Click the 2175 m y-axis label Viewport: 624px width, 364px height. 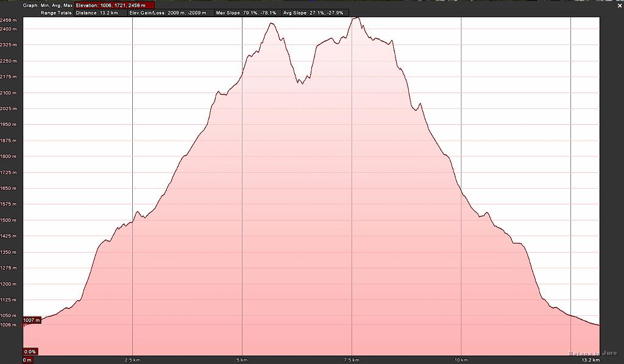[x=9, y=77]
